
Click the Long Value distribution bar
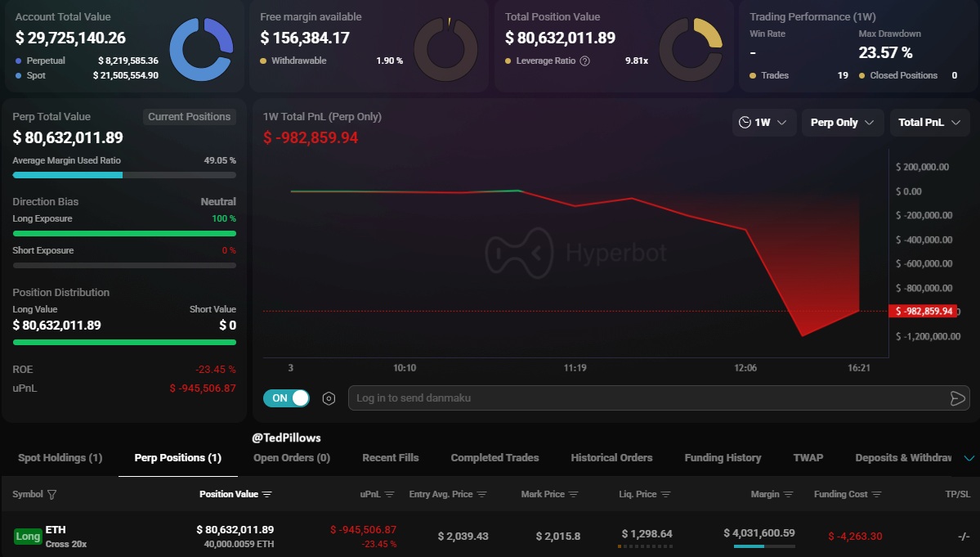(x=124, y=342)
